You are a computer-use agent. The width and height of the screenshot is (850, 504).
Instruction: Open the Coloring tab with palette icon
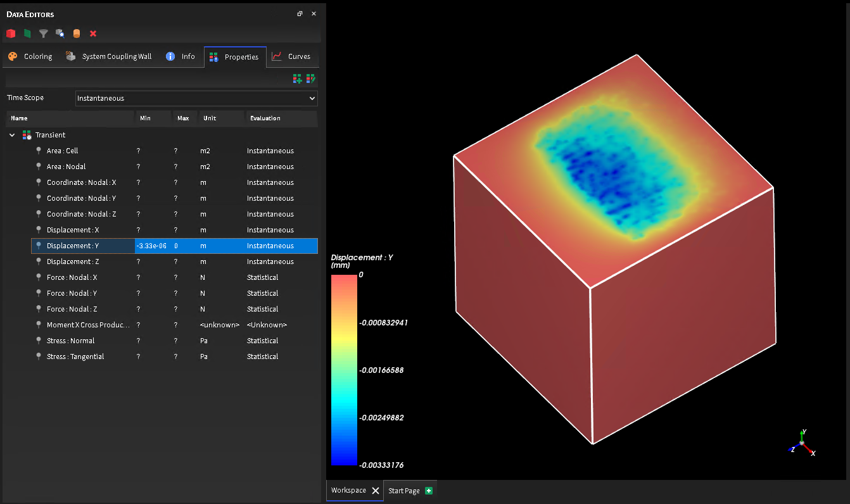click(x=30, y=56)
